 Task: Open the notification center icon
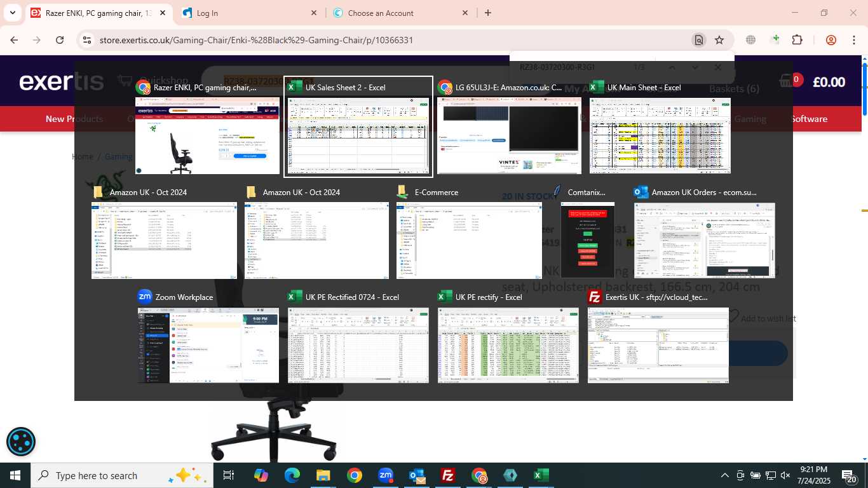[850, 476]
